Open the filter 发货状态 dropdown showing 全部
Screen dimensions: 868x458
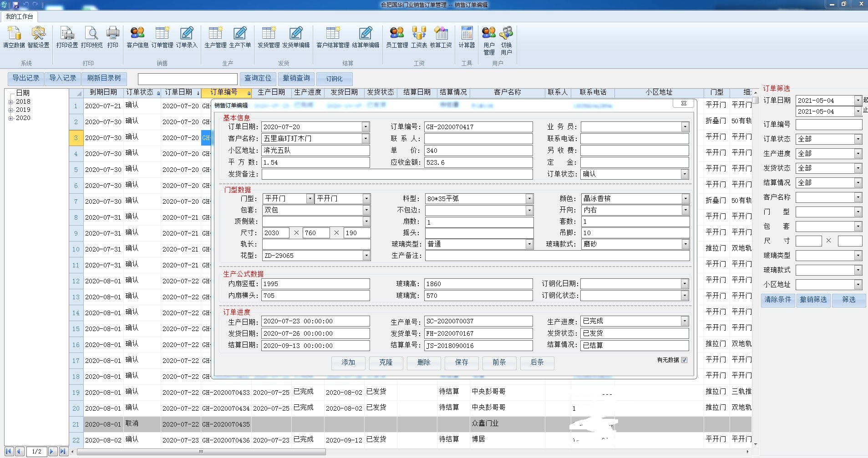point(858,168)
